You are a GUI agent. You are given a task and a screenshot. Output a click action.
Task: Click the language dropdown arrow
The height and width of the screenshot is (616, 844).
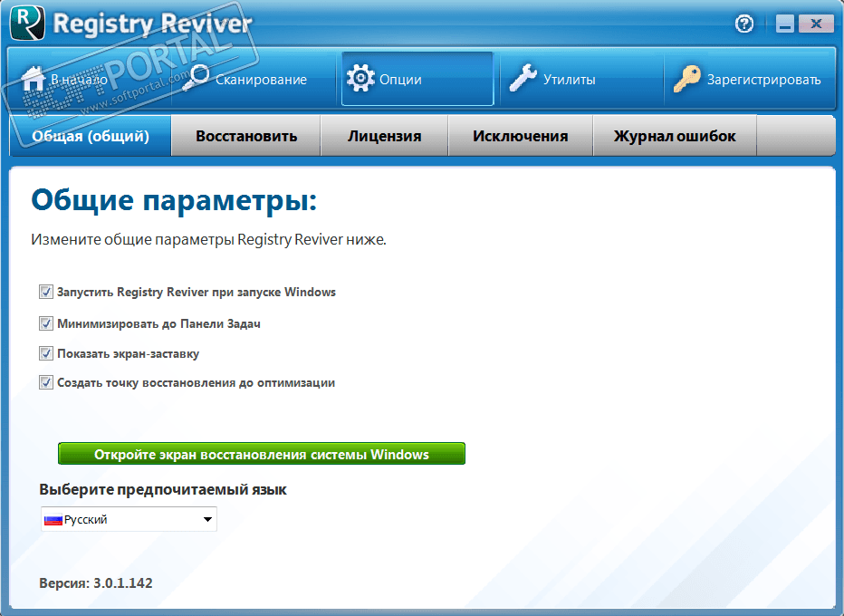(207, 520)
